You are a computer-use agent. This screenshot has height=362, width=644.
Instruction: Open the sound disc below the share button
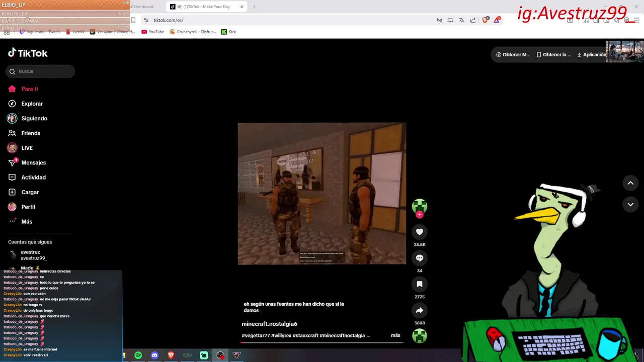420,335
